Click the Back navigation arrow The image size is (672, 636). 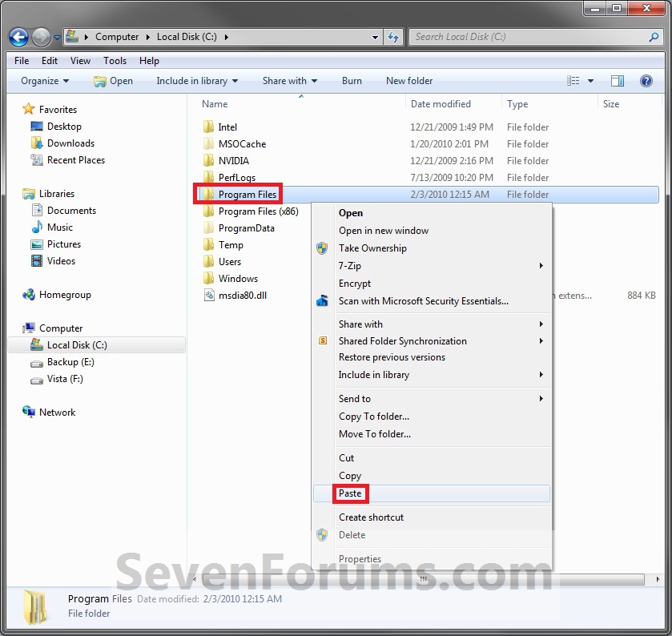[x=19, y=38]
